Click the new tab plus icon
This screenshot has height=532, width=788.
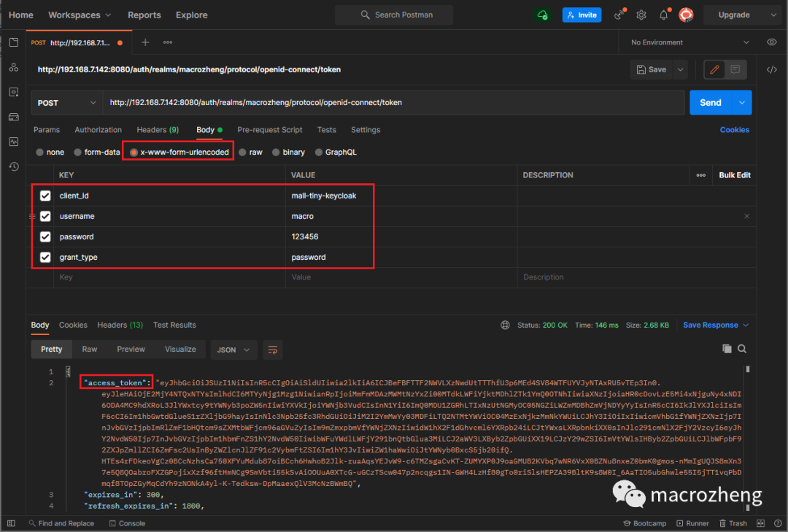(145, 42)
